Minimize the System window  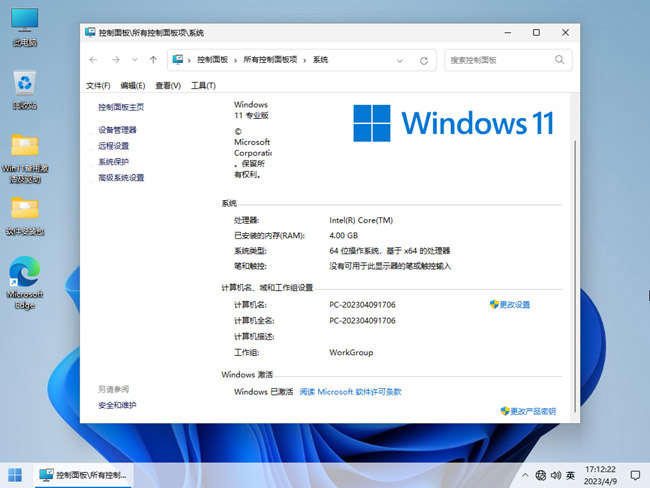coord(508,32)
